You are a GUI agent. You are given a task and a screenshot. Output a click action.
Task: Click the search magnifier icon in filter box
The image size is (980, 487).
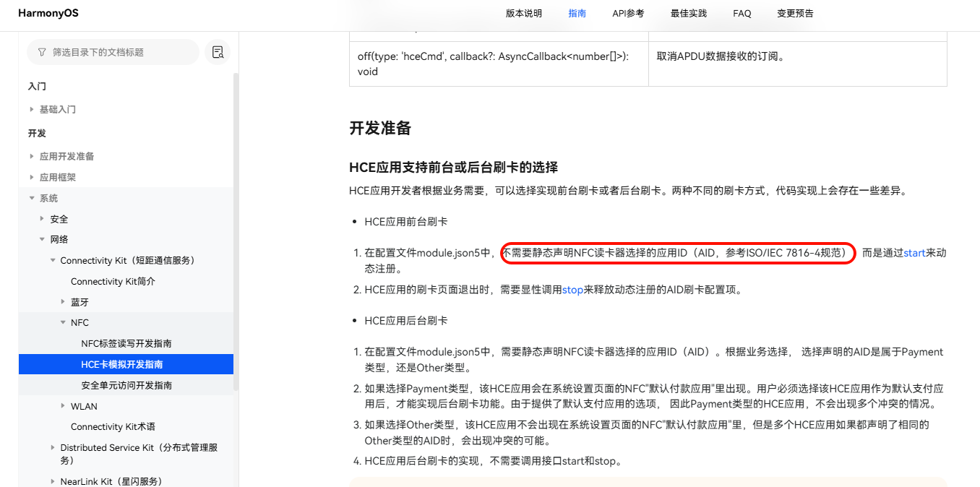tap(40, 52)
